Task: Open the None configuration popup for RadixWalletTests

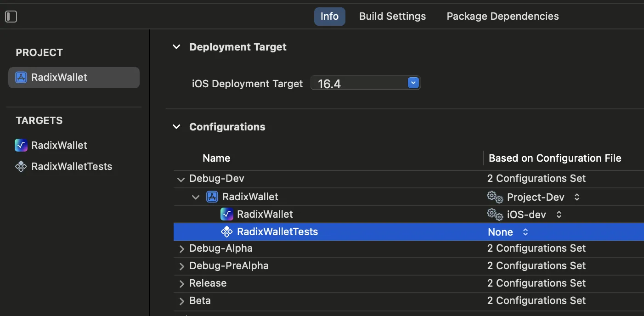Action: point(525,232)
